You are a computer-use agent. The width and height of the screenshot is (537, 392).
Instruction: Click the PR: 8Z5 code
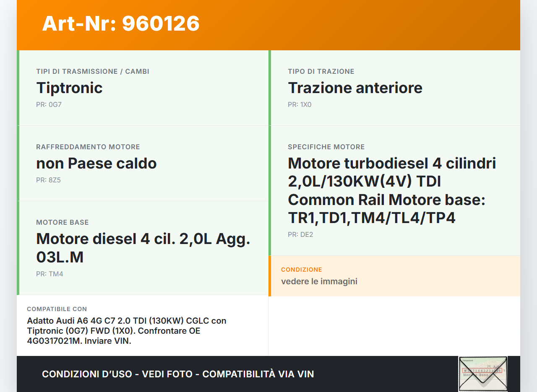coord(49,180)
